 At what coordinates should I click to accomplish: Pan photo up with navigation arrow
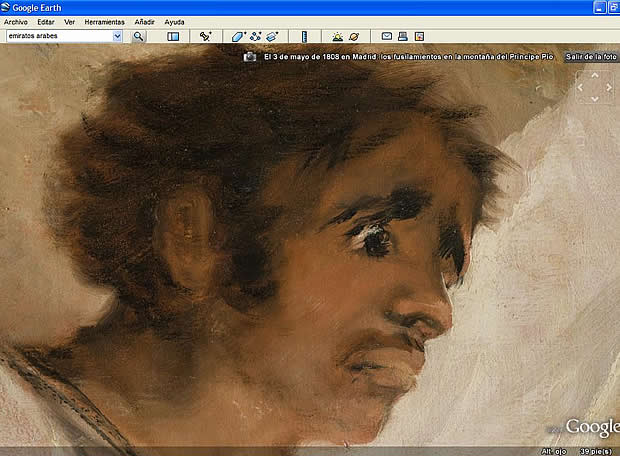coord(595,75)
